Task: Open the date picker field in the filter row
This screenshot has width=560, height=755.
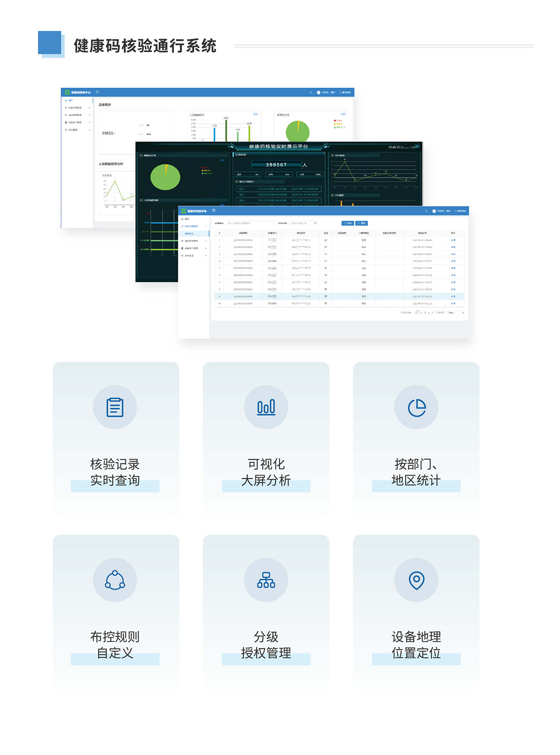Action: click(x=303, y=223)
